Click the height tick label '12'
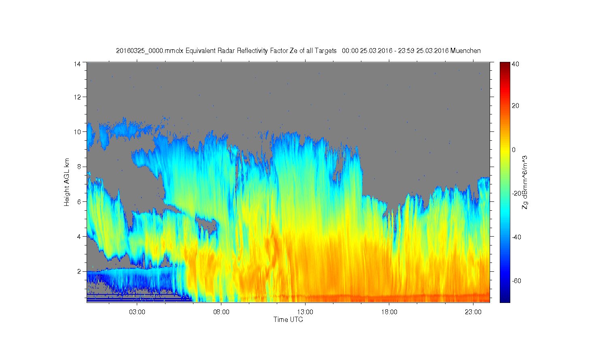Screen dimensions: 607x364 click(x=77, y=97)
